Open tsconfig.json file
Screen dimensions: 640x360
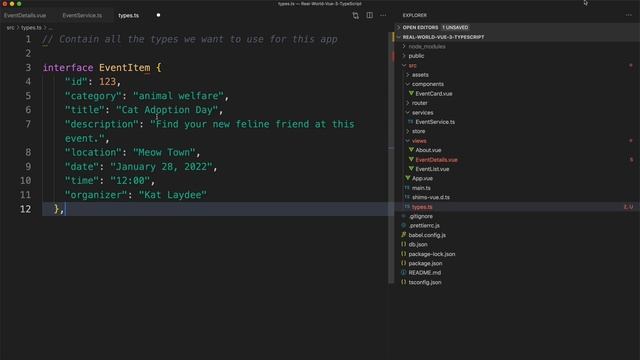point(424,282)
